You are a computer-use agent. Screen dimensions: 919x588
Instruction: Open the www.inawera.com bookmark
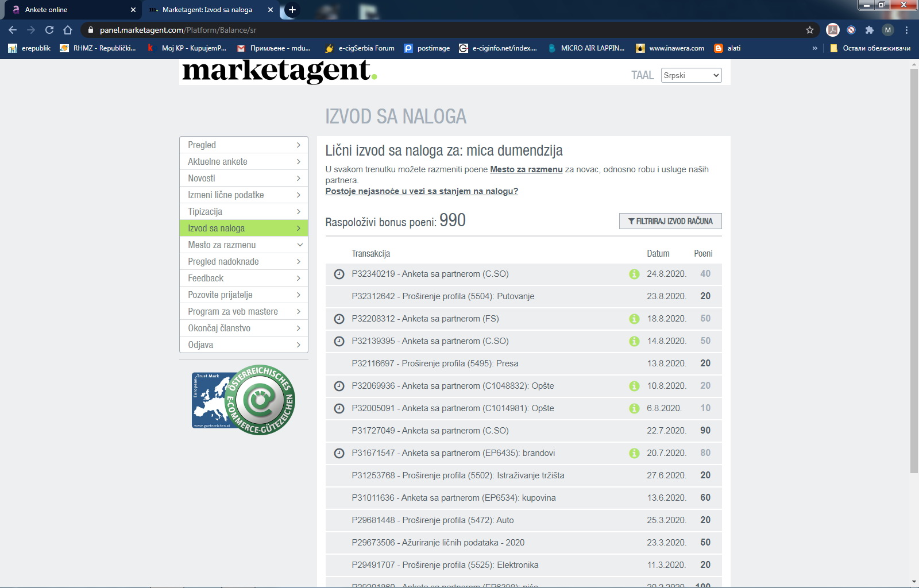[x=670, y=48]
